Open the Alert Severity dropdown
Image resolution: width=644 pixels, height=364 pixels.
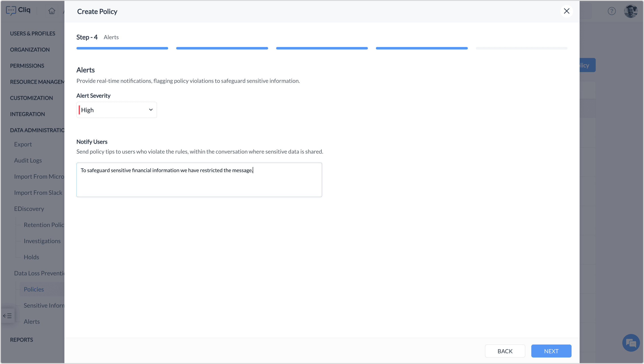coord(117,110)
